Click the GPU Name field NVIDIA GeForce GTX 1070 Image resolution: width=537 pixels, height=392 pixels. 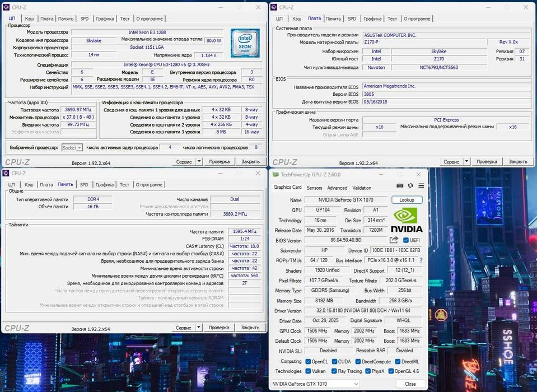345,199
